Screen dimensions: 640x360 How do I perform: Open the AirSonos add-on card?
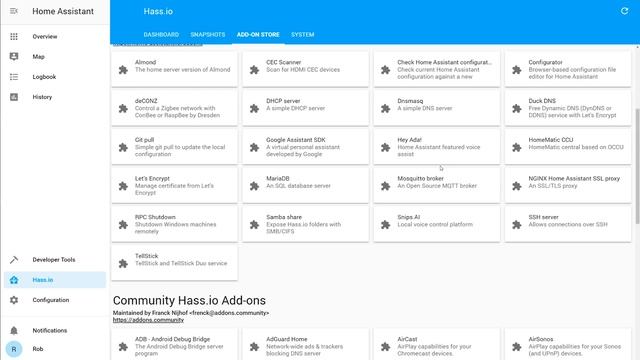[568, 344]
